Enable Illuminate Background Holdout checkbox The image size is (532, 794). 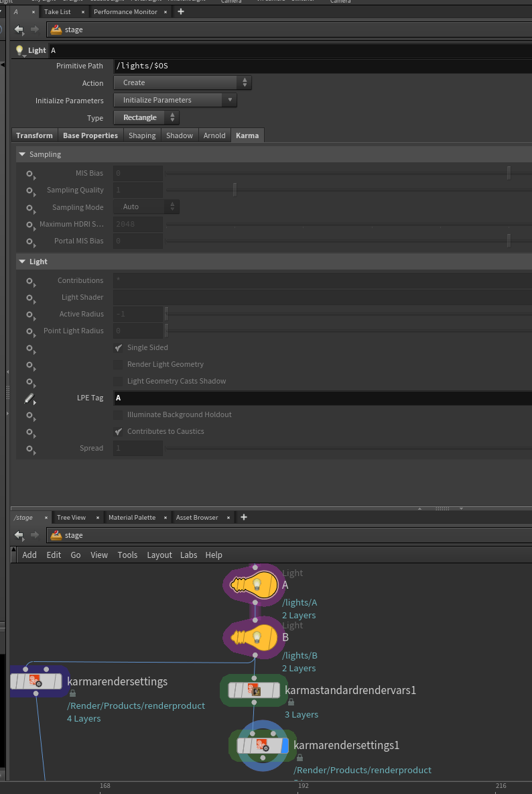click(x=119, y=414)
